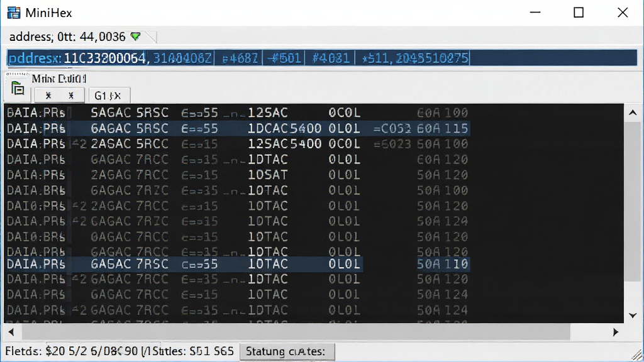Click the "Mrint Dulid1" panel label
This screenshot has width=644, height=362.
tap(59, 79)
